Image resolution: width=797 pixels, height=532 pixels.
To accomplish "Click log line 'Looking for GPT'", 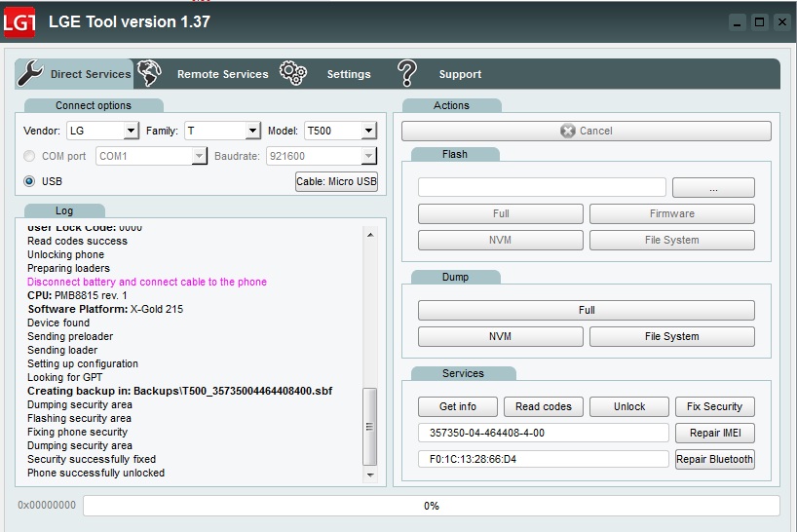I will click(65, 377).
